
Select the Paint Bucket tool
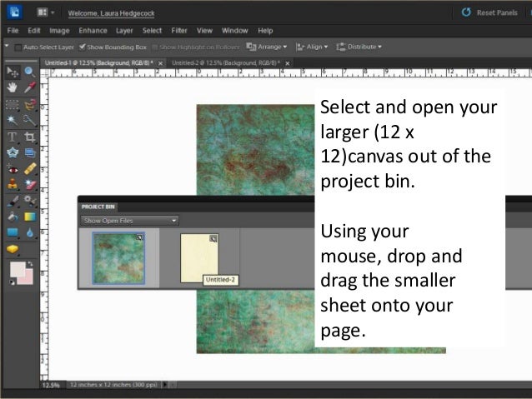(13, 217)
